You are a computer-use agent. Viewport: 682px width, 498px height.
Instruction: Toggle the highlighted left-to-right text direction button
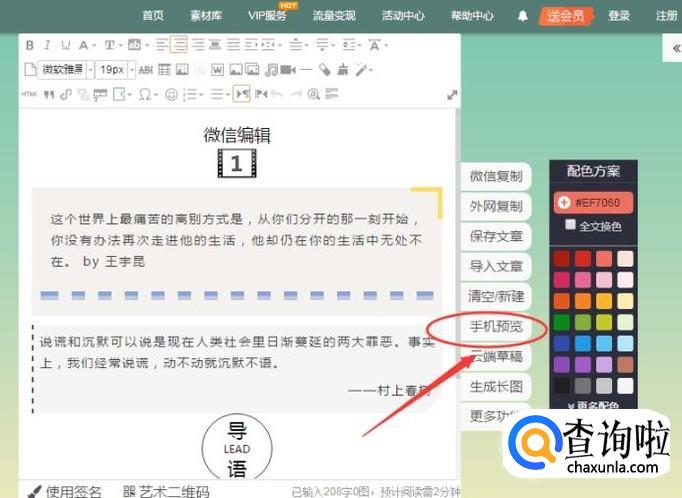point(241,94)
